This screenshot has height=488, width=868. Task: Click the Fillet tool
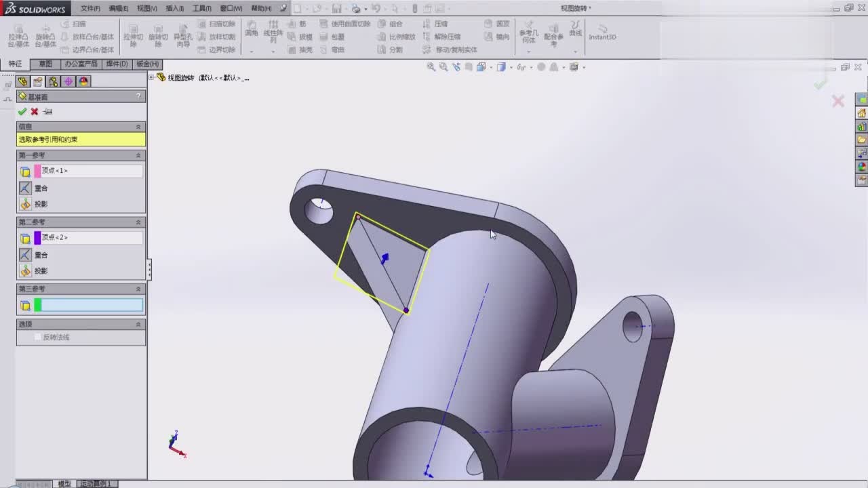pos(252,28)
